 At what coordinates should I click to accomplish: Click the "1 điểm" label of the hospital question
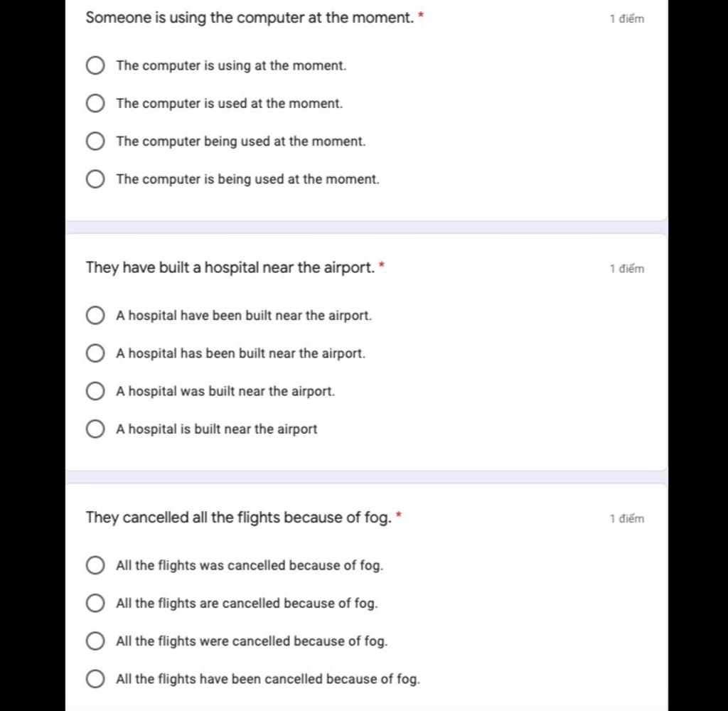[x=627, y=269]
